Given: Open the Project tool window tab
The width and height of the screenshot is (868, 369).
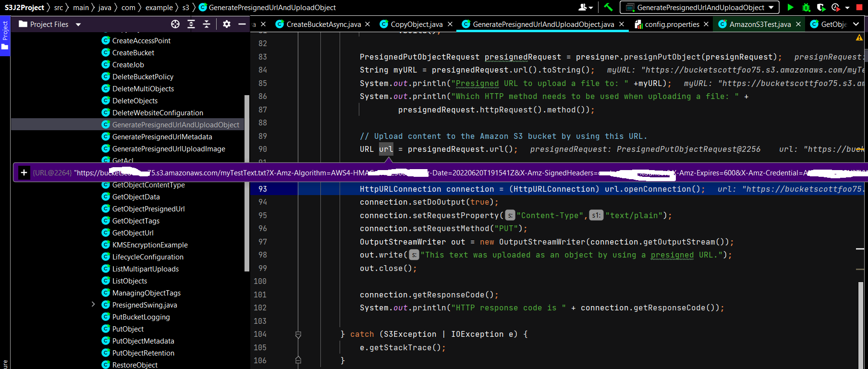Looking at the screenshot, I should (5, 36).
